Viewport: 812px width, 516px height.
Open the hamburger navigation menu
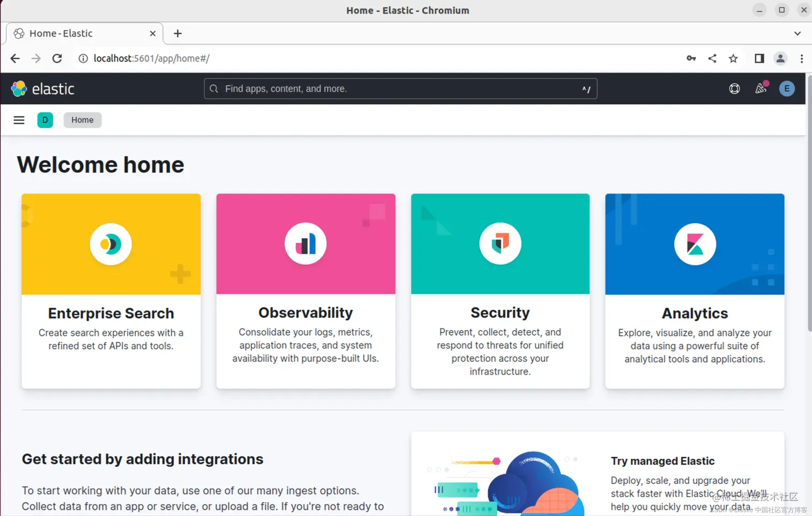pyautogui.click(x=19, y=120)
